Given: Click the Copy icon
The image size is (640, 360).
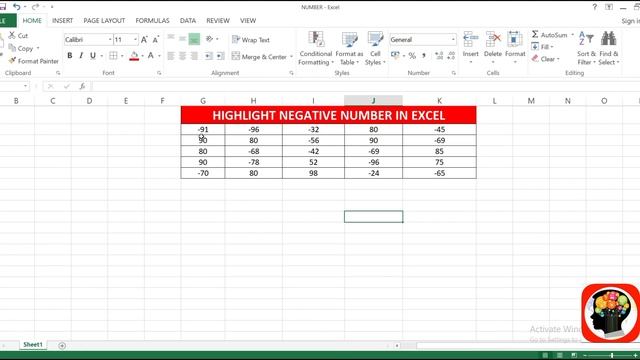Looking at the screenshot, I should pyautogui.click(x=12, y=48).
